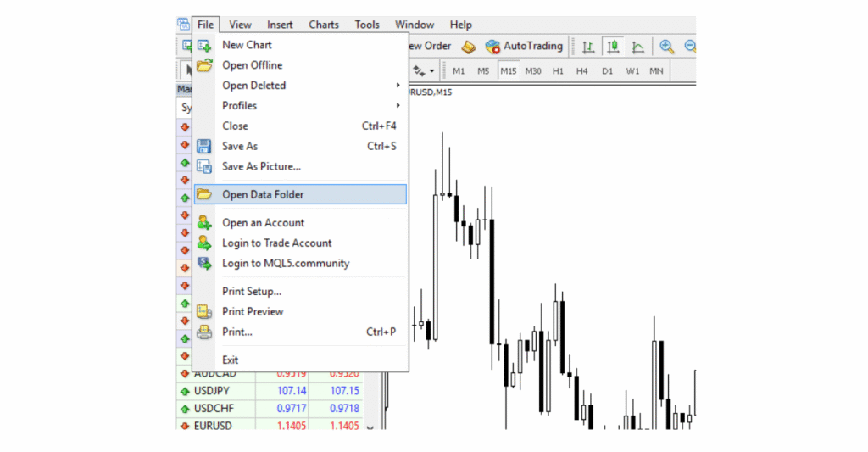Select the M15 timeframe
868x452 pixels.
click(x=509, y=71)
